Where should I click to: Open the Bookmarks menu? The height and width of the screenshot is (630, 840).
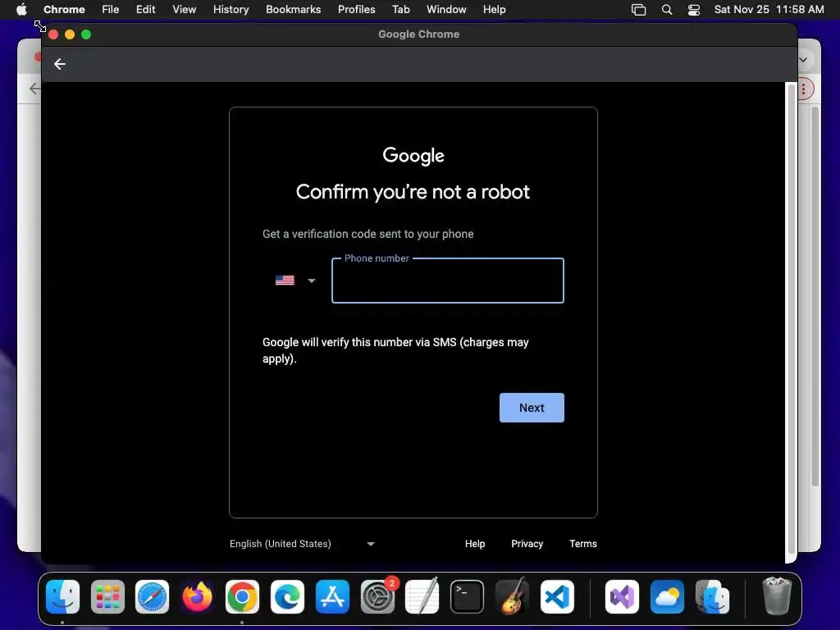click(x=293, y=10)
